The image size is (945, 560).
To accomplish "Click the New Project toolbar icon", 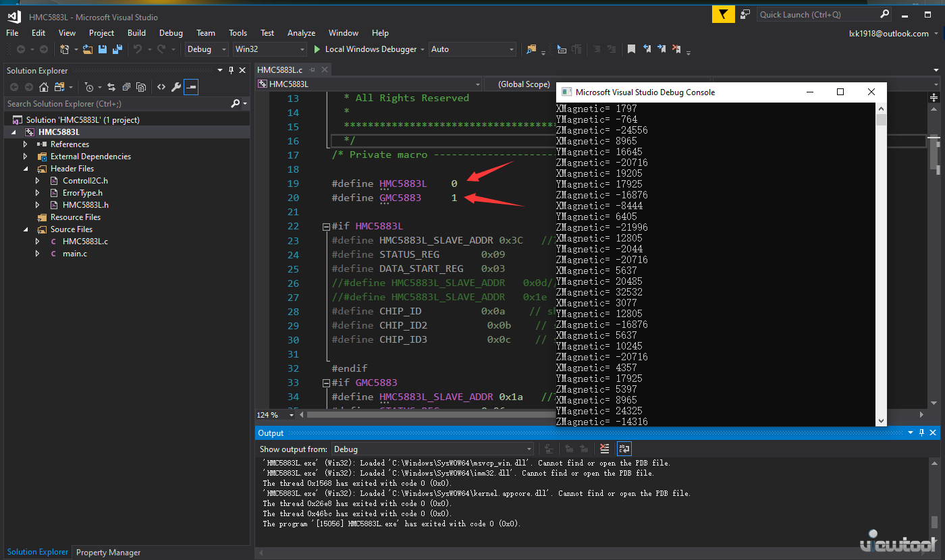I will pyautogui.click(x=64, y=49).
